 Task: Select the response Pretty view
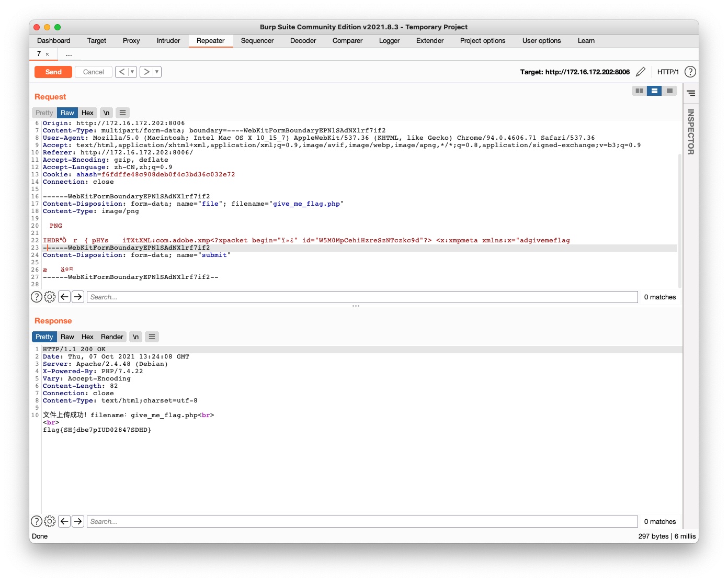click(x=44, y=337)
